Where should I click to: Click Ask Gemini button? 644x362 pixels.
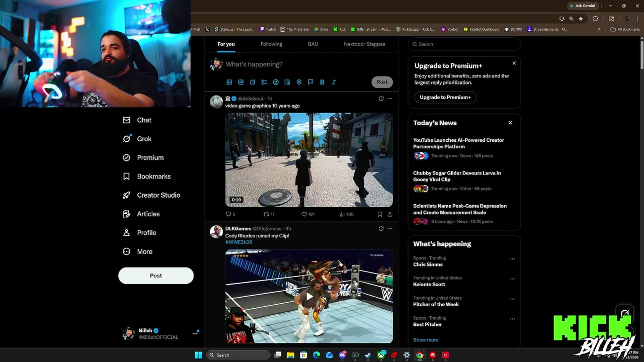point(582,6)
